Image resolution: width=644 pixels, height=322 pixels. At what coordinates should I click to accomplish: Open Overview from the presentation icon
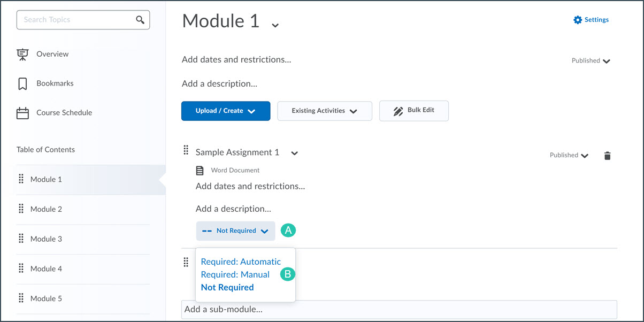(x=22, y=54)
